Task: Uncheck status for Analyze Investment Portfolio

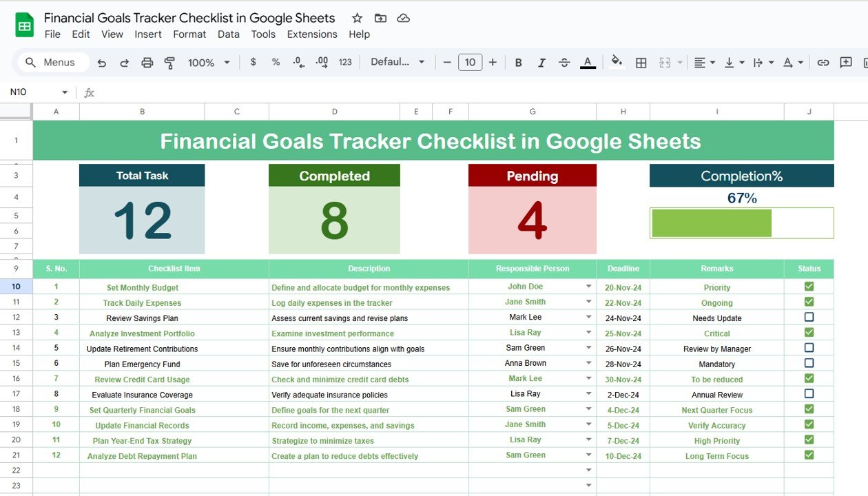Action: coord(809,333)
